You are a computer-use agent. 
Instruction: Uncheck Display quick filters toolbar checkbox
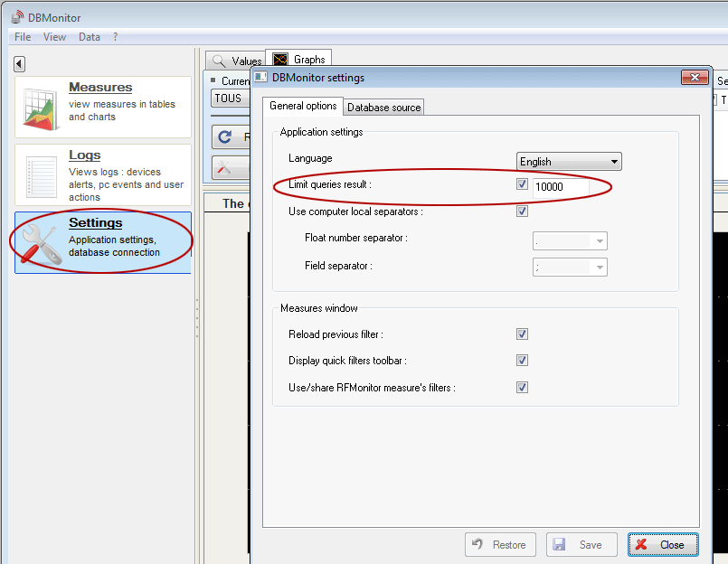523,361
